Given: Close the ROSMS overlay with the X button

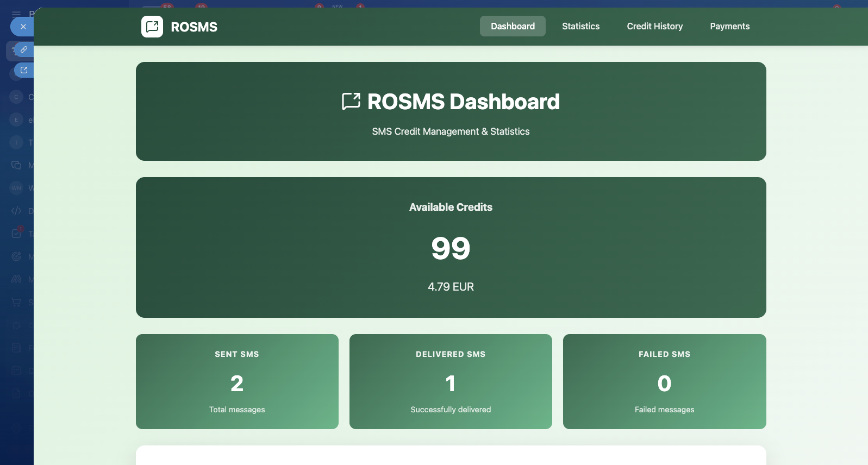Looking at the screenshot, I should click(x=23, y=27).
